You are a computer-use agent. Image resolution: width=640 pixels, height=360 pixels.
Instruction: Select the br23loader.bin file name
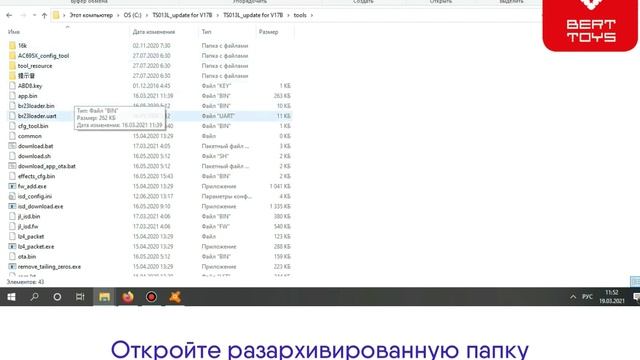(x=36, y=106)
